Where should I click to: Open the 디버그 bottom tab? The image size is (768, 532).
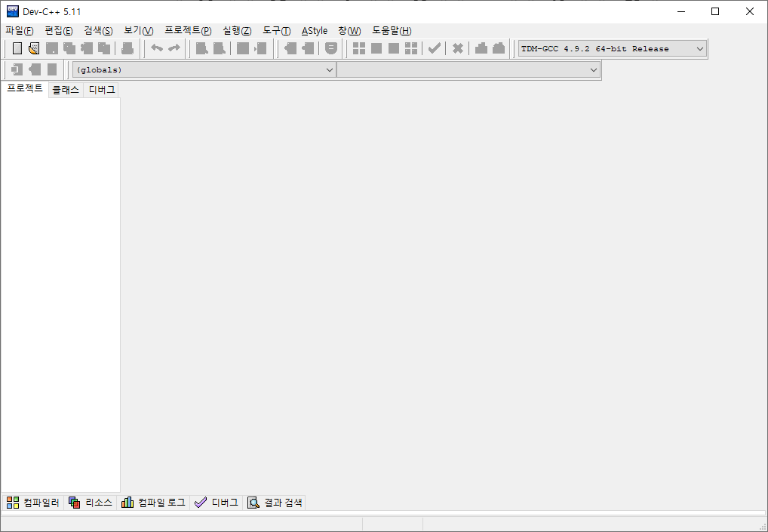click(217, 503)
